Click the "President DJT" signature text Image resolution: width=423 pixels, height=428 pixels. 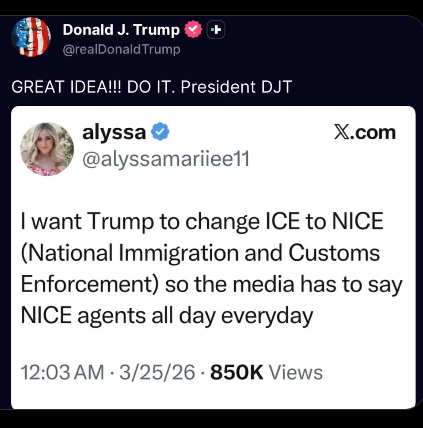236,87
